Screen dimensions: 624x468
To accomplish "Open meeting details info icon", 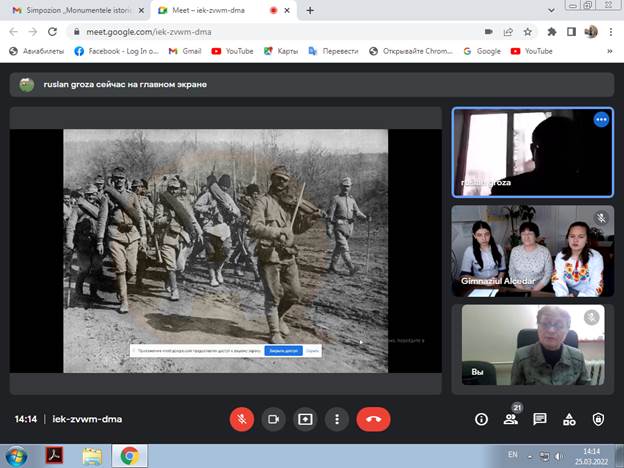I will pos(481,419).
